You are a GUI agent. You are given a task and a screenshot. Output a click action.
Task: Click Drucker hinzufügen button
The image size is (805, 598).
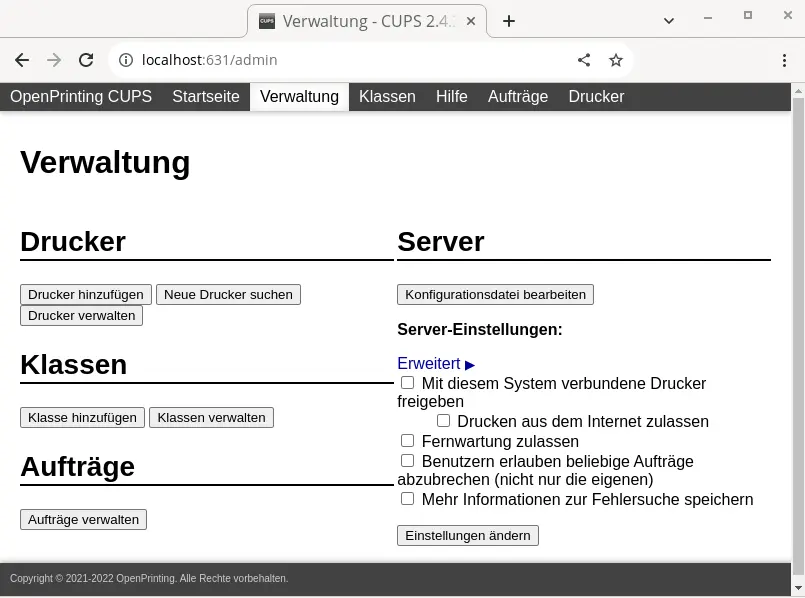pos(86,294)
